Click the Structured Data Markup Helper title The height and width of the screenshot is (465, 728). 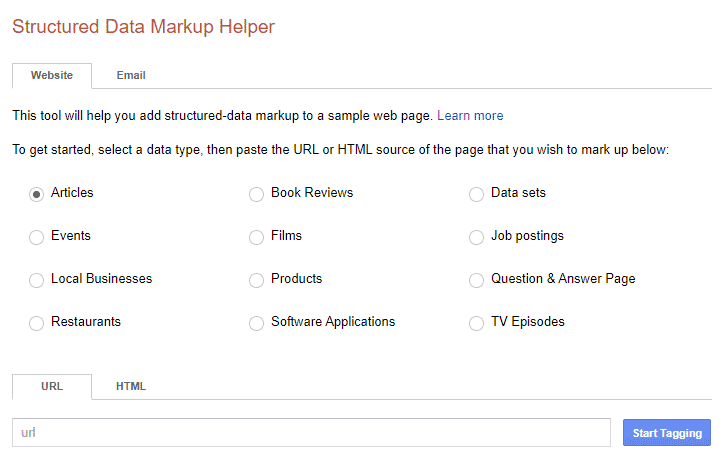(x=143, y=27)
